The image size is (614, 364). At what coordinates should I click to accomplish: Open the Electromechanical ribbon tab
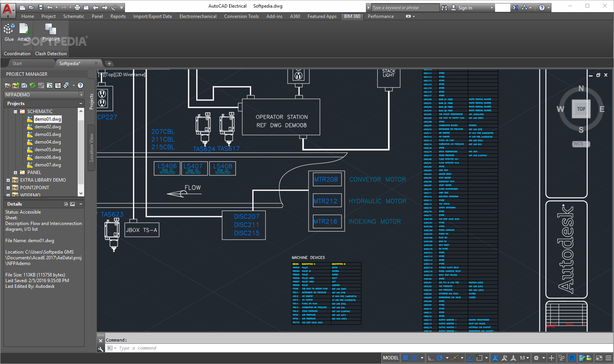pos(198,16)
